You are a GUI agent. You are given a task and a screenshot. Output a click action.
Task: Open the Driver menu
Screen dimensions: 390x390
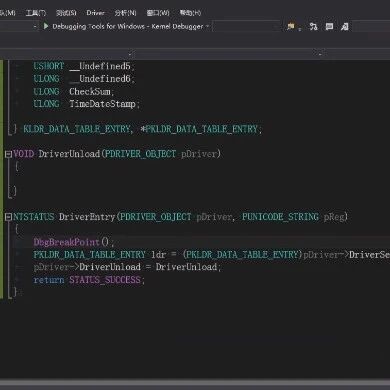95,13
